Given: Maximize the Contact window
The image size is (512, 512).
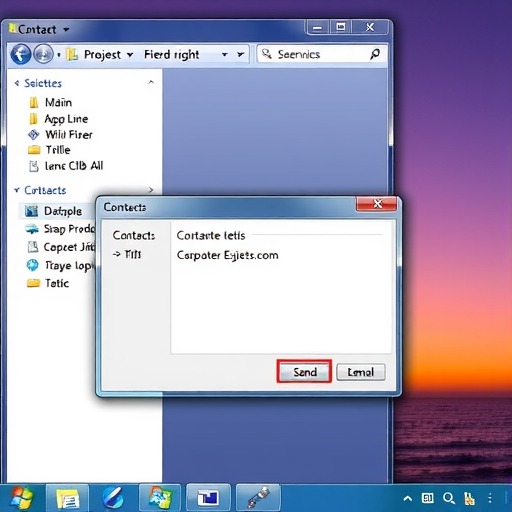Looking at the screenshot, I should 341,27.
